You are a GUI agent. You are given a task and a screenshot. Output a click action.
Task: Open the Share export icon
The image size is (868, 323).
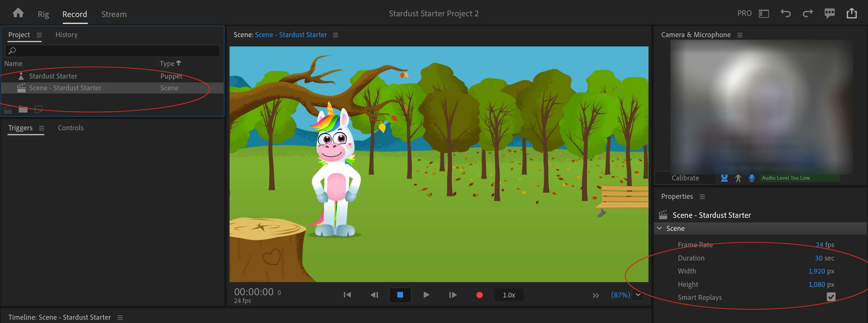point(852,13)
